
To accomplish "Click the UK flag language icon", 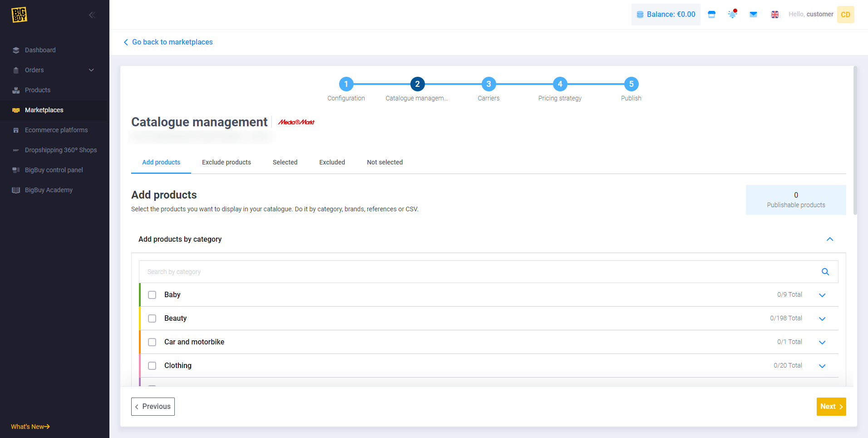I will [x=775, y=15].
